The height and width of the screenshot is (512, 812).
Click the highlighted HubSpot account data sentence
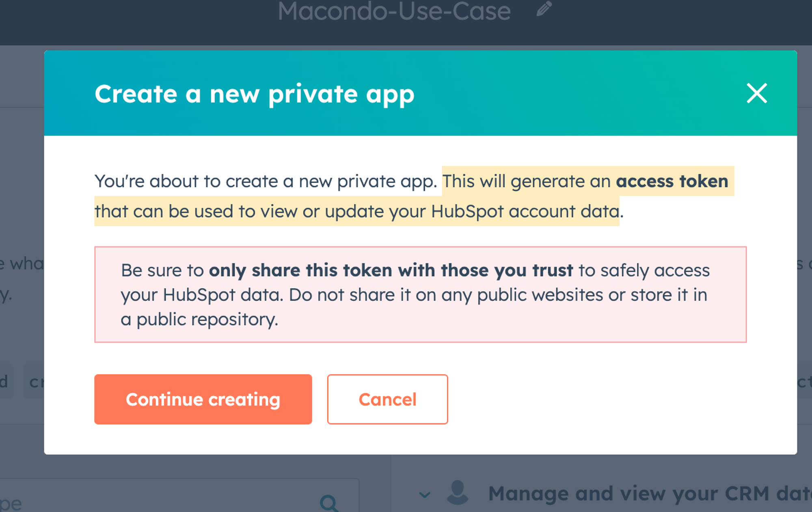tap(356, 212)
